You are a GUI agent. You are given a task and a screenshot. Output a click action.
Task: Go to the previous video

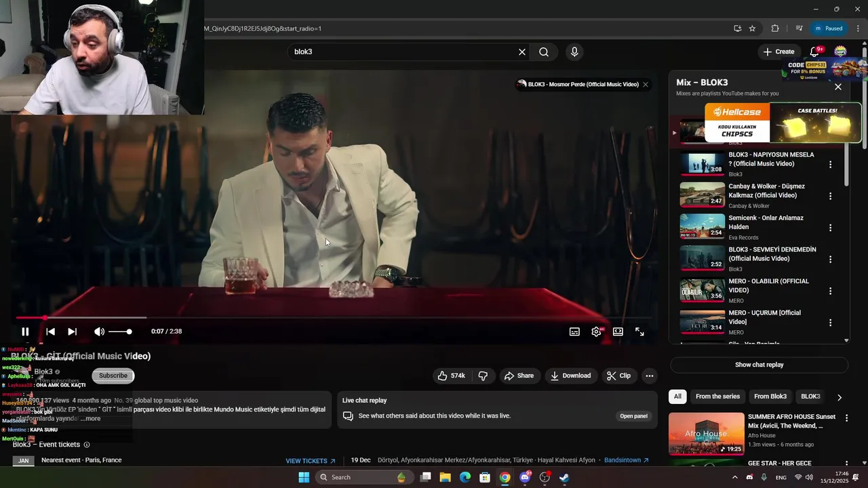50,331
